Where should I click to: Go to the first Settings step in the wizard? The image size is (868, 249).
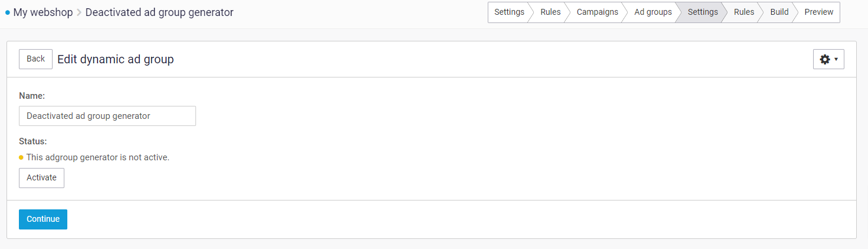point(509,12)
